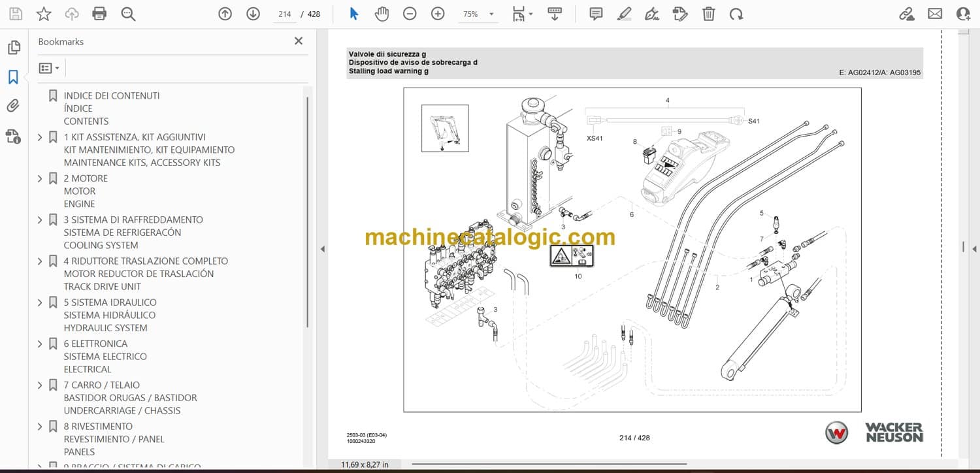Expand the '6 ELETTRONICA' bookmark
Viewport: 980px width, 473px height.
point(40,344)
